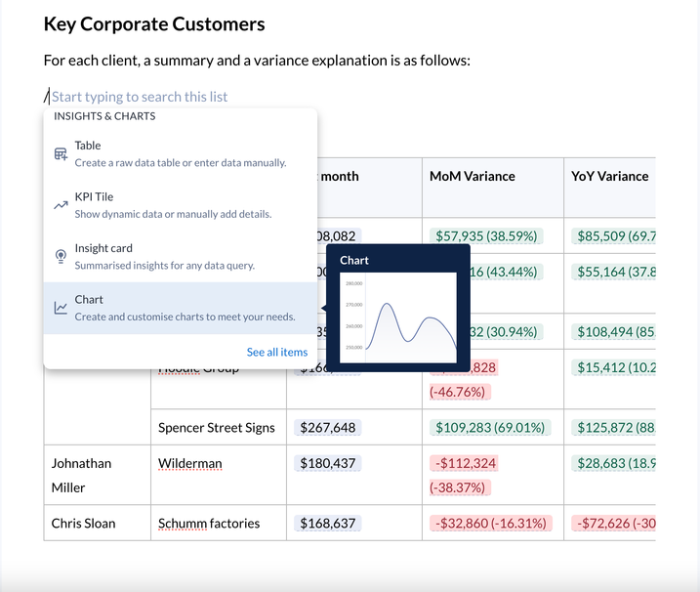Click the Schumm factories client cell
Screen dimensions: 700x592
click(x=209, y=524)
